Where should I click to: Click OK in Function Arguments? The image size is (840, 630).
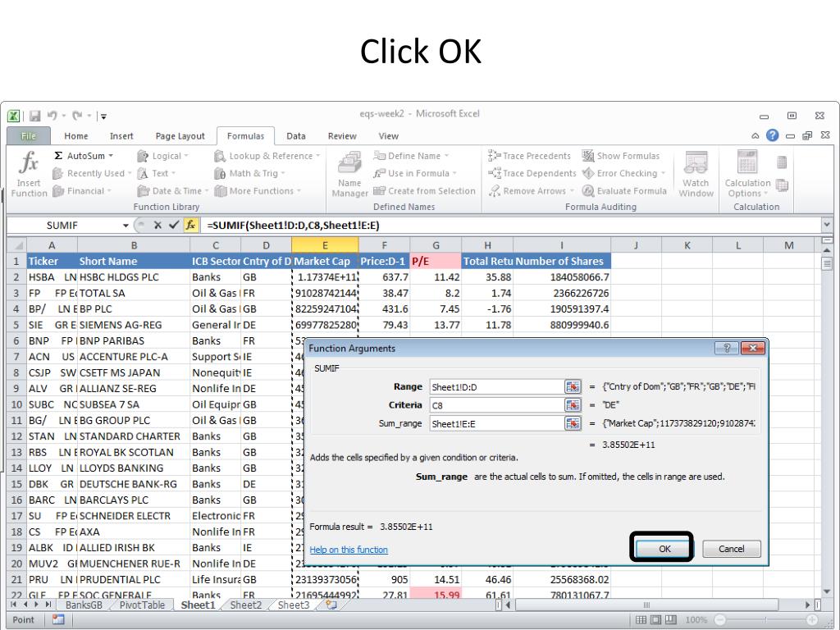click(664, 549)
